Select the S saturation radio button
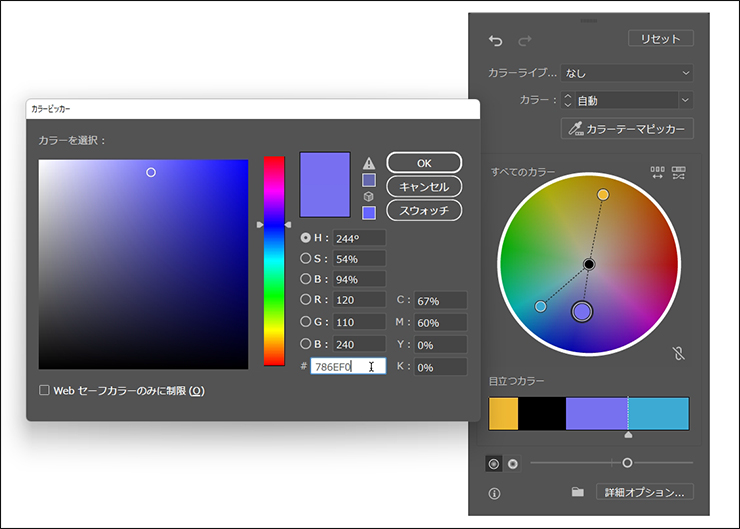This screenshot has width=740, height=529. tap(306, 258)
